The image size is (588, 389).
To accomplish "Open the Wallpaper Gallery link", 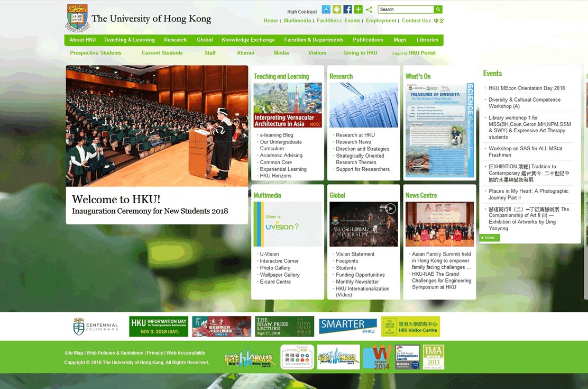I will [x=280, y=275].
